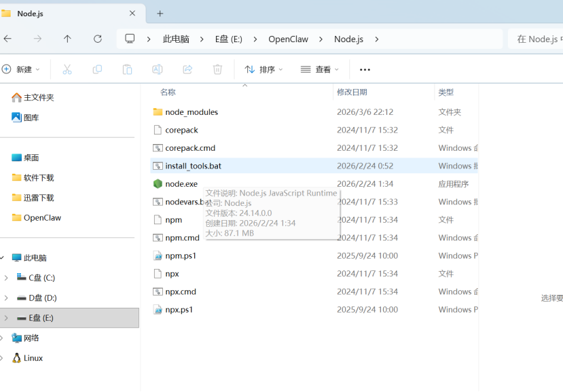
Task: Click the npx.ps1 file icon
Action: tap(158, 310)
